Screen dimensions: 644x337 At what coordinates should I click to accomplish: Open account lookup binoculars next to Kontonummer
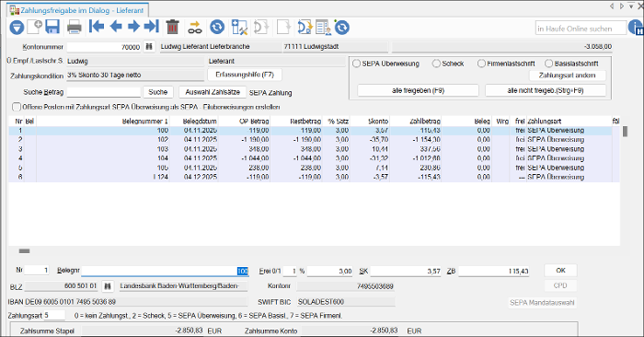[x=149, y=46]
